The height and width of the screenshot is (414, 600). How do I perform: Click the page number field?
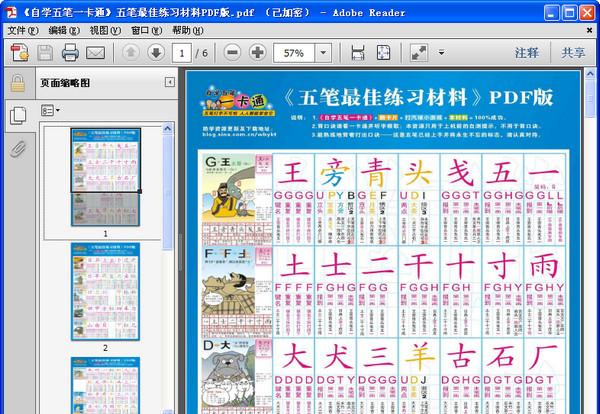coord(182,53)
